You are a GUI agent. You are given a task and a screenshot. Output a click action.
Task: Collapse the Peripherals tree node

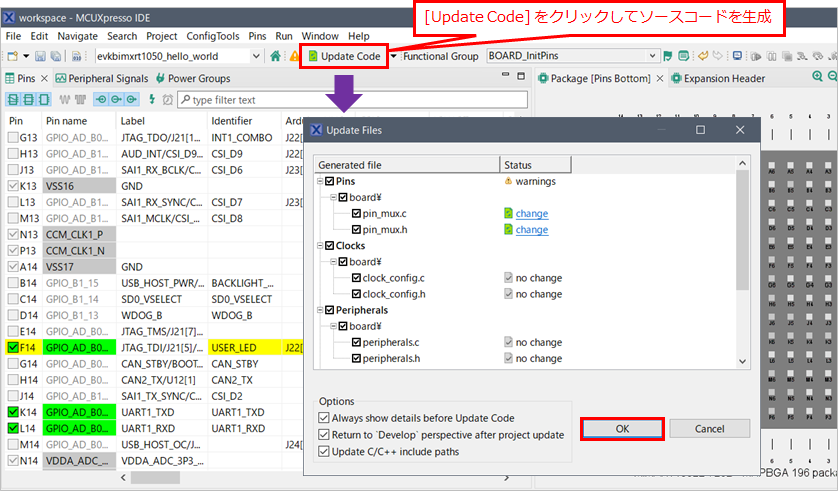tap(320, 310)
